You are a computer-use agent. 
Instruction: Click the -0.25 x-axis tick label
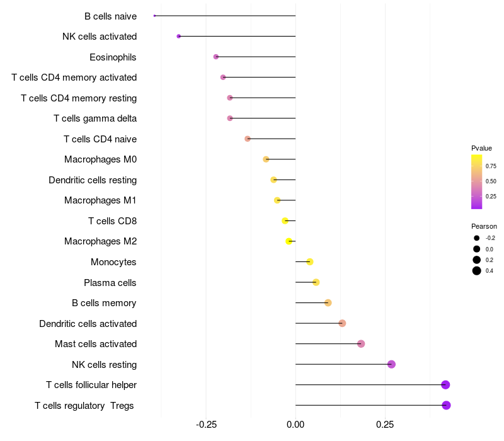pos(206,425)
